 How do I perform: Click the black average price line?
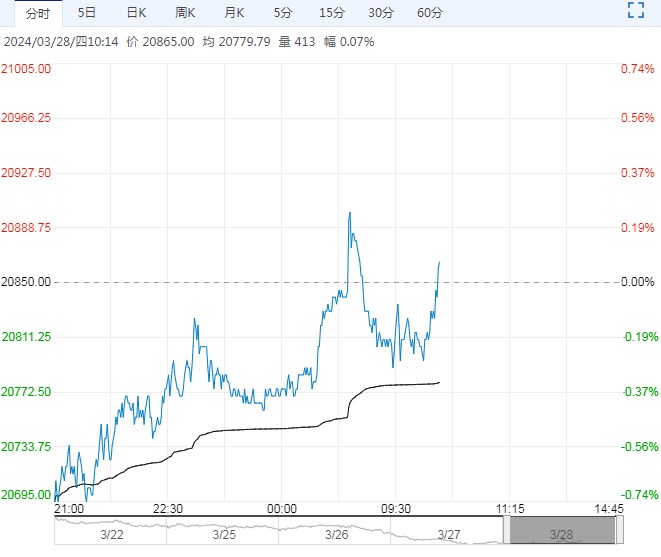tap(260, 429)
